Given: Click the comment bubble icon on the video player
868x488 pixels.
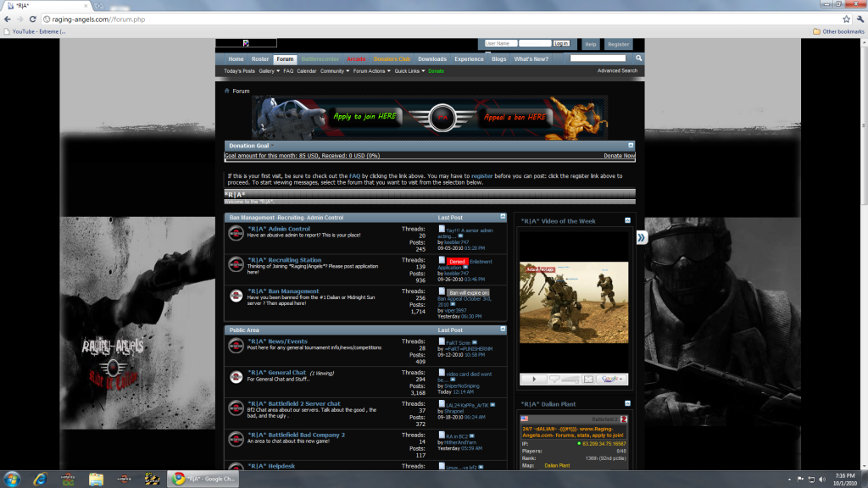Looking at the screenshot, I should 554,379.
